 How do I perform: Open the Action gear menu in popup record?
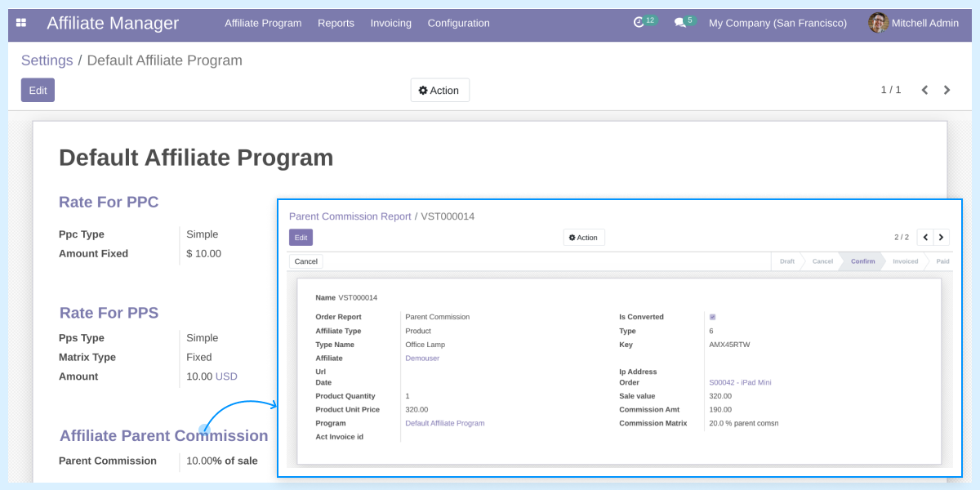[583, 237]
